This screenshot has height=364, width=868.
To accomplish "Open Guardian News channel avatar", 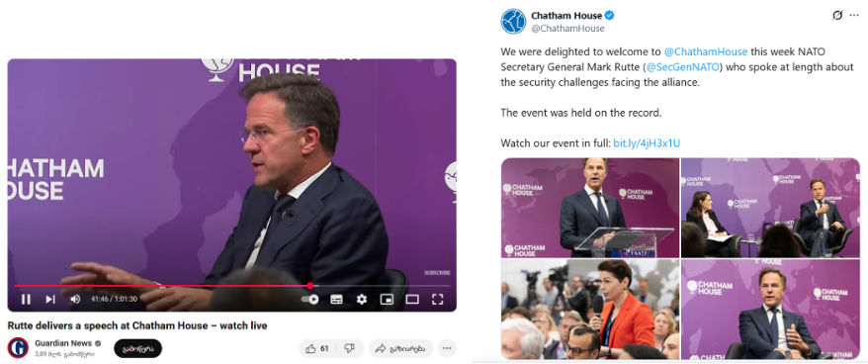I will [18, 348].
